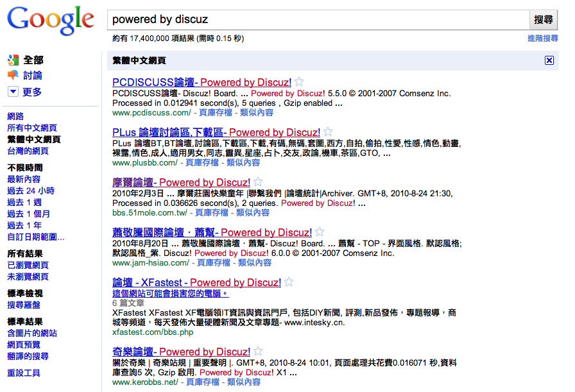Click the www.kerobbs.net/ green URL
Viewport: 575px width, 392px height.
(x=145, y=382)
